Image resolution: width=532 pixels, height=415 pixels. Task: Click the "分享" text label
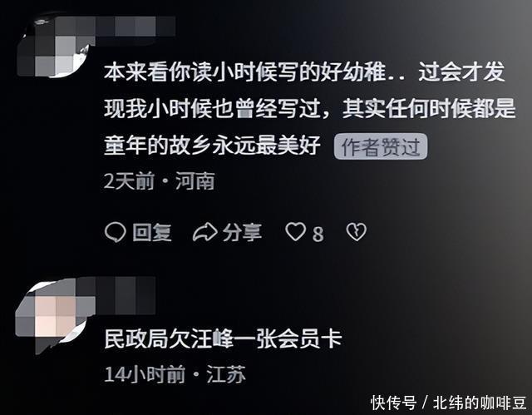[242, 232]
